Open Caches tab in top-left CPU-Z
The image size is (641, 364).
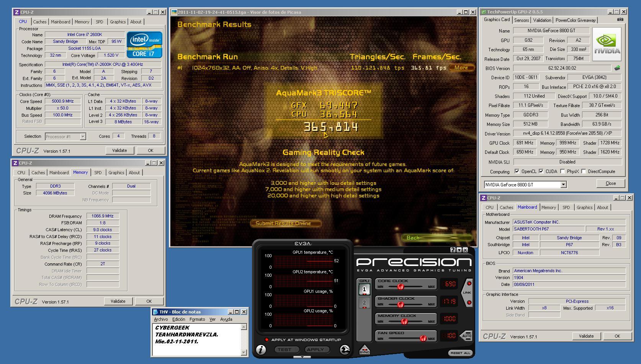coord(40,22)
